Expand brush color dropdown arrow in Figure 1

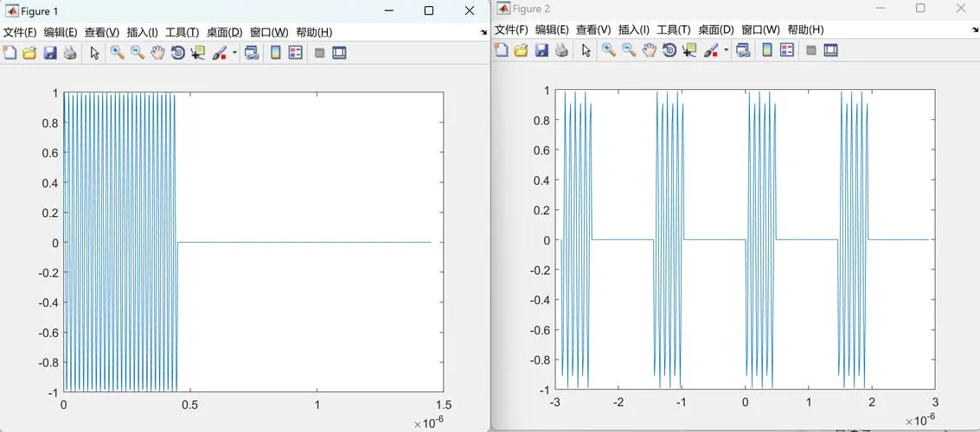pos(234,53)
